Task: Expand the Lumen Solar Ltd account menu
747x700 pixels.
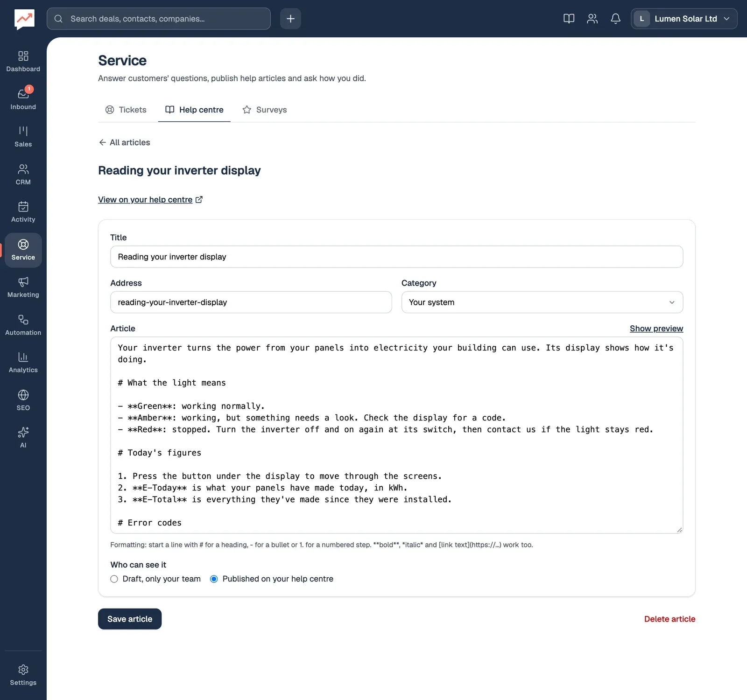Action: click(x=684, y=19)
